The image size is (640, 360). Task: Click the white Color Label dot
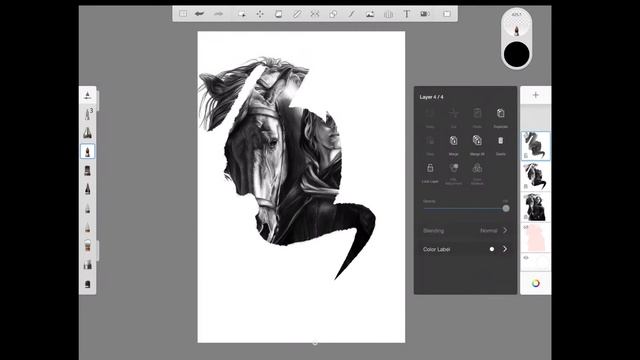[x=492, y=249]
